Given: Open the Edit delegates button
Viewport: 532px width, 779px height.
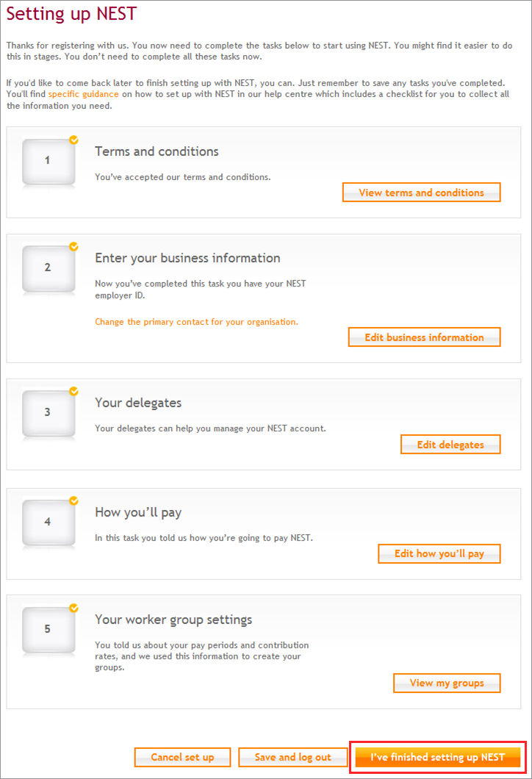Looking at the screenshot, I should (450, 444).
